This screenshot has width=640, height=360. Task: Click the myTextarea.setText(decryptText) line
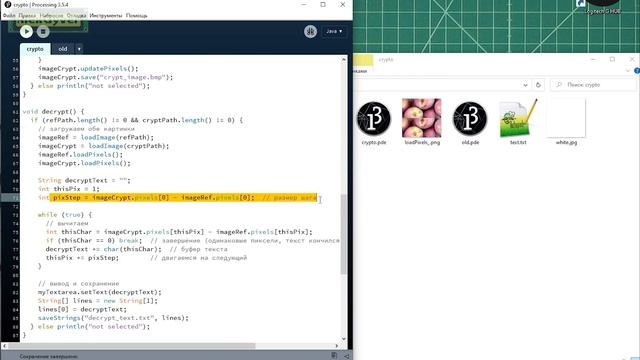click(100, 292)
